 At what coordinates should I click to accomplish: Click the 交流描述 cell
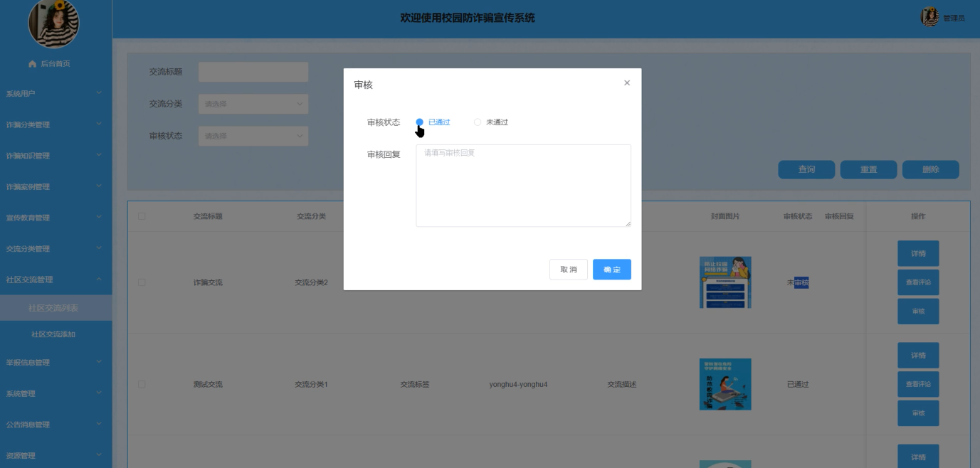(621, 384)
